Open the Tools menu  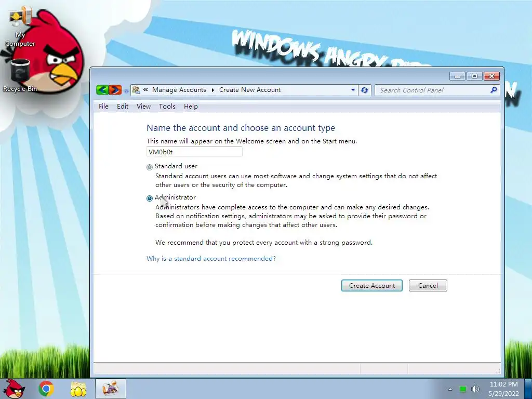point(167,107)
